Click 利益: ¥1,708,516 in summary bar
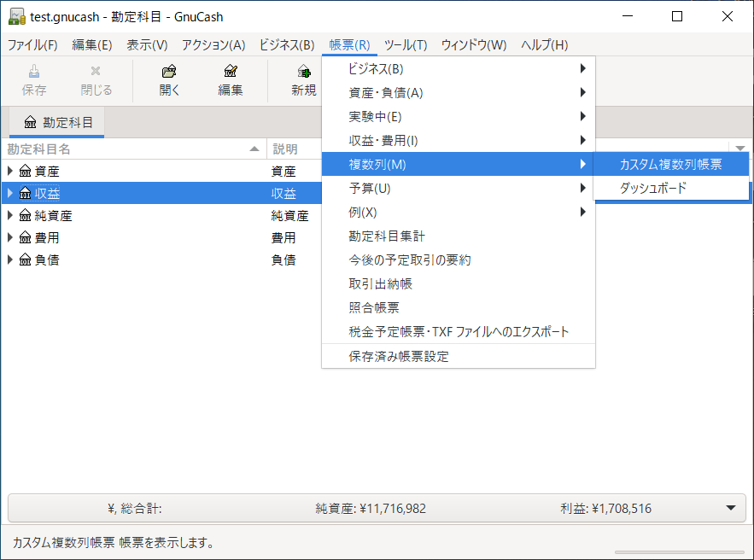Image resolution: width=754 pixels, height=560 pixels. 606,509
